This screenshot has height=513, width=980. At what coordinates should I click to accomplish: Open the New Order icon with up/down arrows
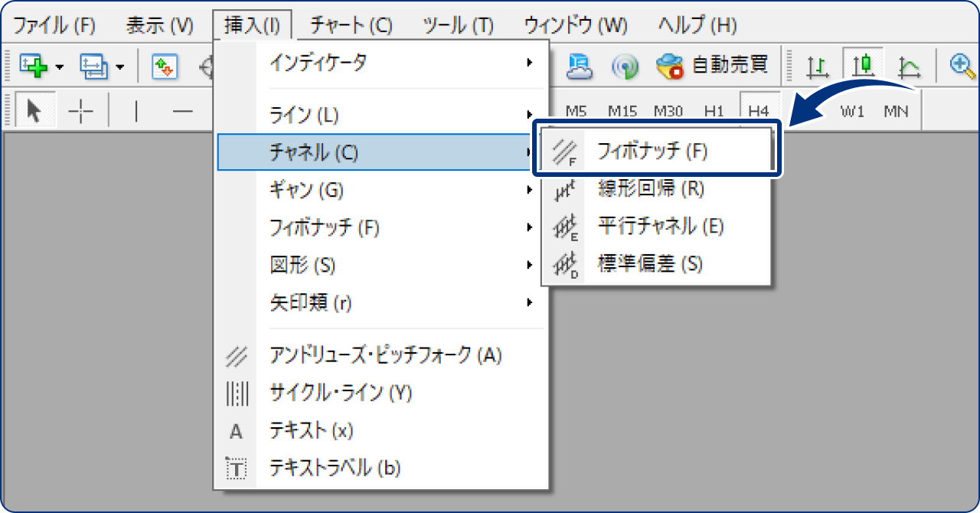click(165, 65)
